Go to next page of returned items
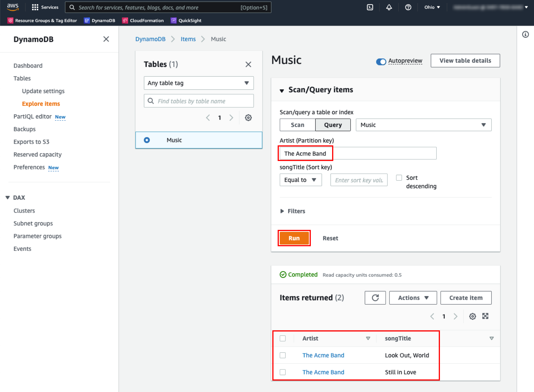 click(455, 316)
